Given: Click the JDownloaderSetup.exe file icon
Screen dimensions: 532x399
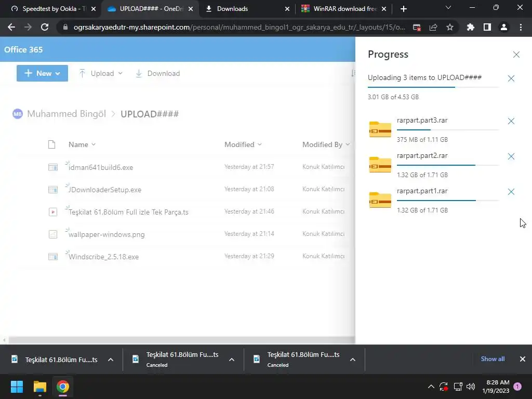Looking at the screenshot, I should pyautogui.click(x=53, y=190).
